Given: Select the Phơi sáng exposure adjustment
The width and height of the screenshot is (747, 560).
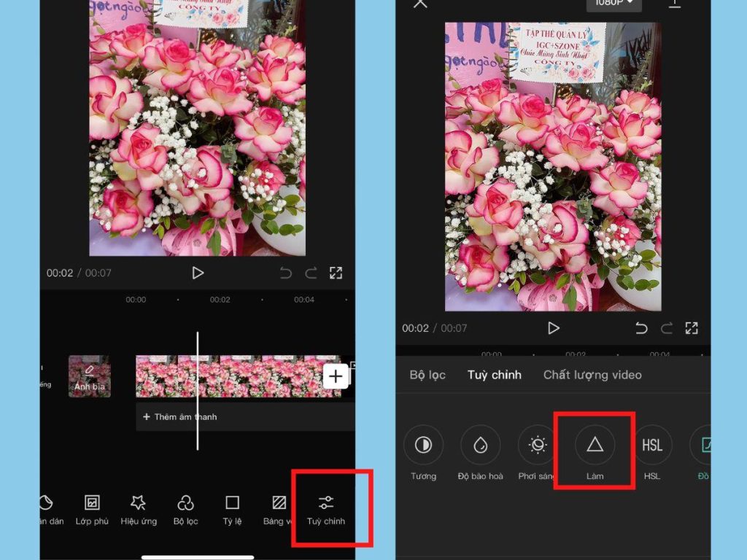Looking at the screenshot, I should tap(538, 446).
